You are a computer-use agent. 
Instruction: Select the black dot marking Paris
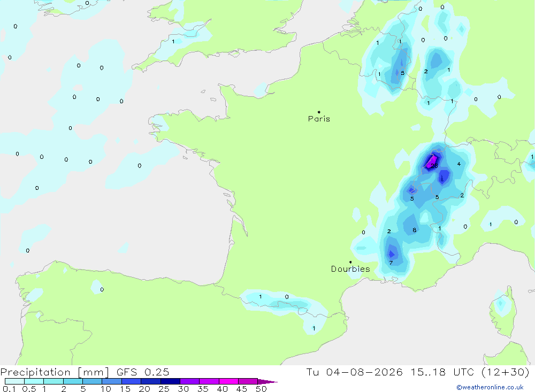tap(319, 112)
